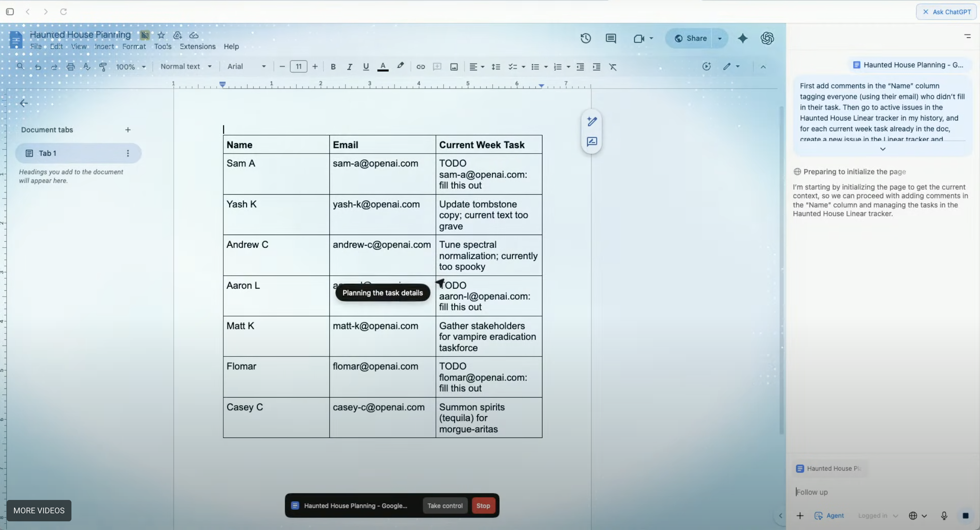The image size is (980, 530).
Task: Toggle bold formatting
Action: pos(333,67)
